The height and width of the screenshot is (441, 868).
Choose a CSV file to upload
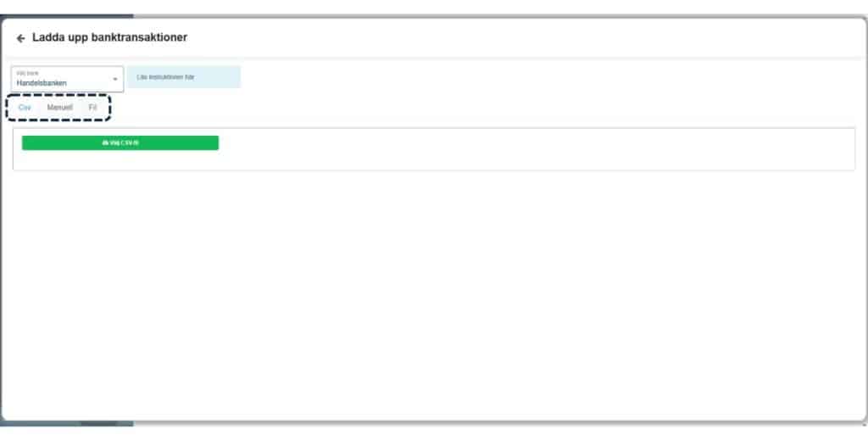(x=120, y=143)
